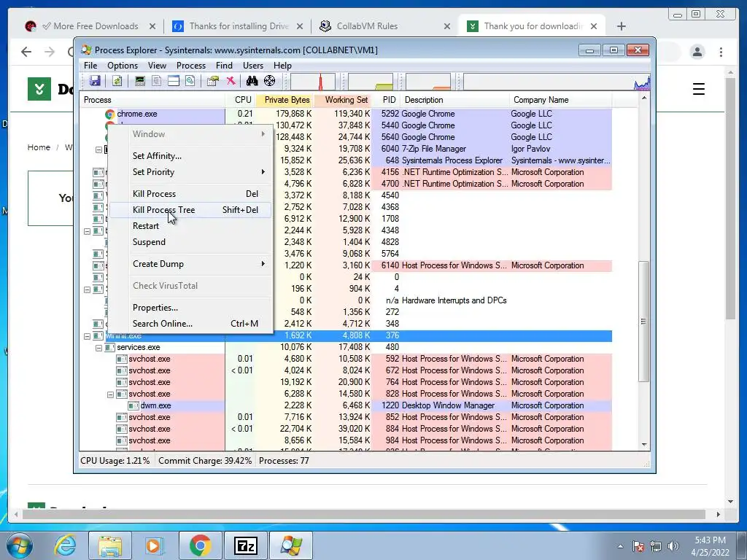
Task: Click the Windows Start orb
Action: 20,545
